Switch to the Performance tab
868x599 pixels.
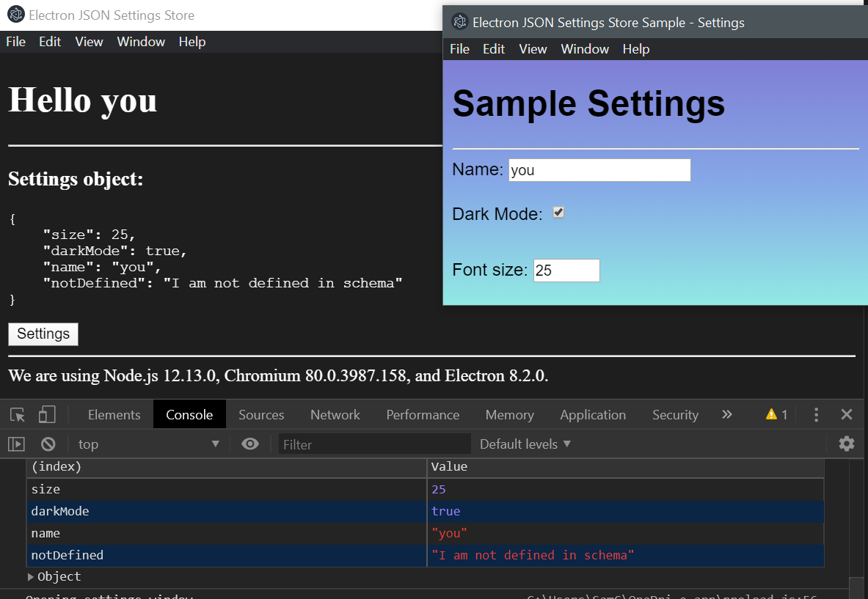click(x=423, y=415)
